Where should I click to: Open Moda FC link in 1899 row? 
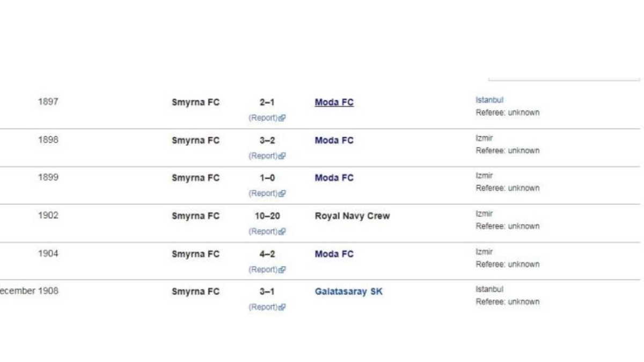coord(334,178)
